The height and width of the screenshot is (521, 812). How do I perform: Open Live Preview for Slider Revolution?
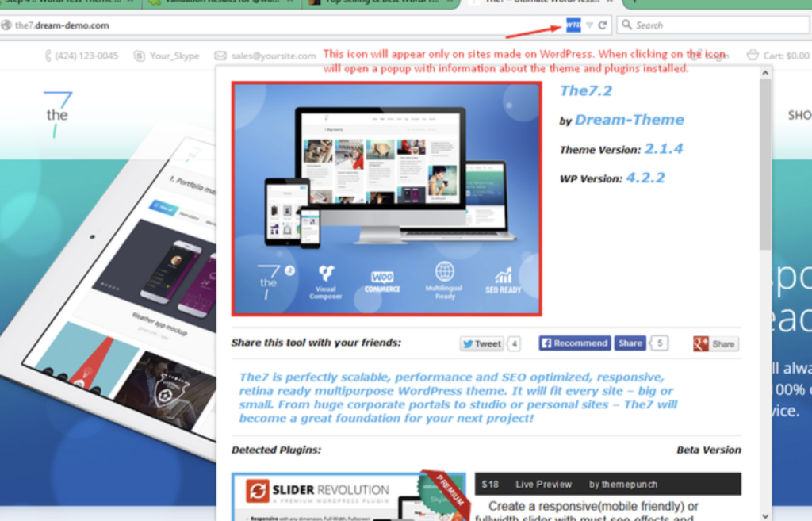[x=543, y=484]
